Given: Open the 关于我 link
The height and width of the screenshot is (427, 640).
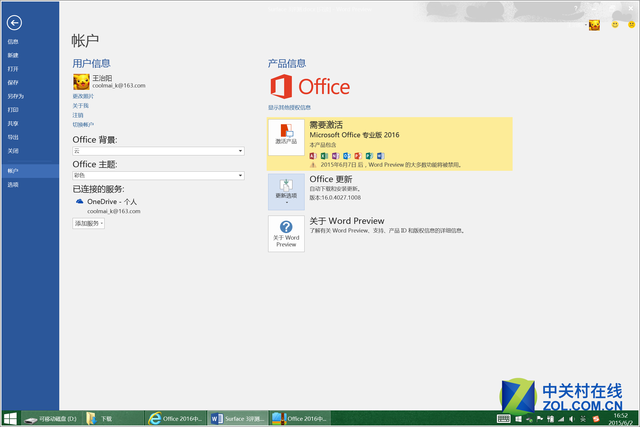Looking at the screenshot, I should pyautogui.click(x=80, y=105).
